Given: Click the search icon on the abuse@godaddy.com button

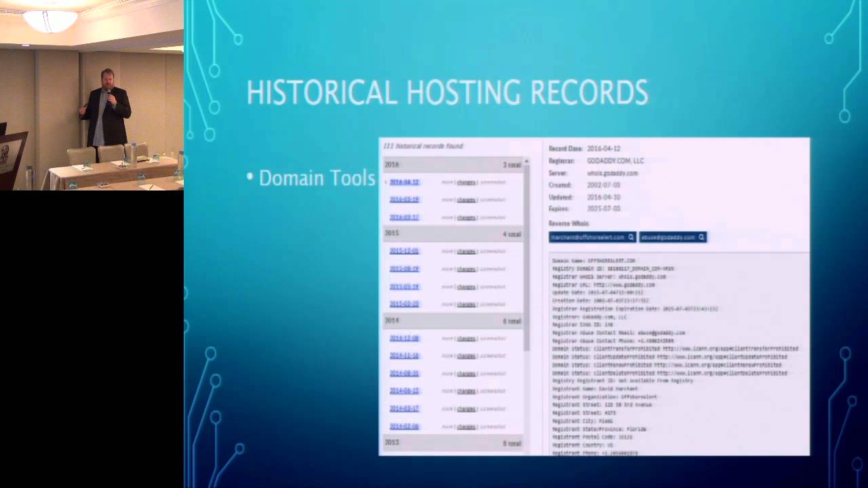Looking at the screenshot, I should pos(701,237).
